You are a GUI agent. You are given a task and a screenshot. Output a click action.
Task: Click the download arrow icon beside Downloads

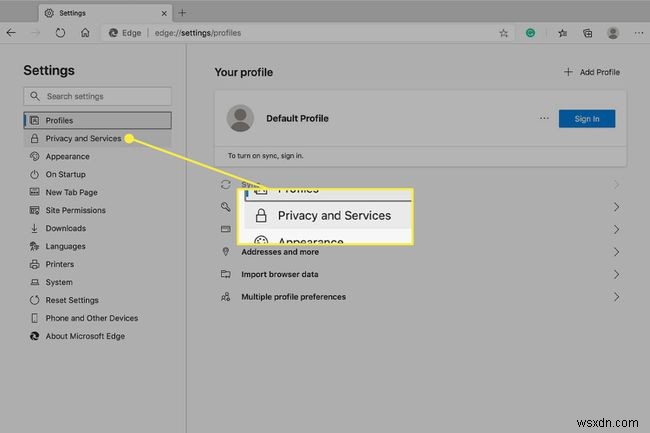point(34,228)
